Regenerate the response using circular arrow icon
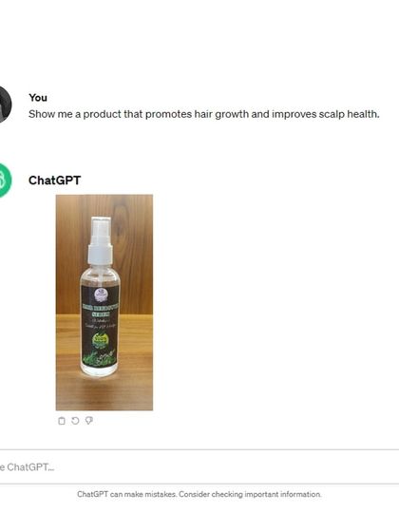 (x=75, y=421)
